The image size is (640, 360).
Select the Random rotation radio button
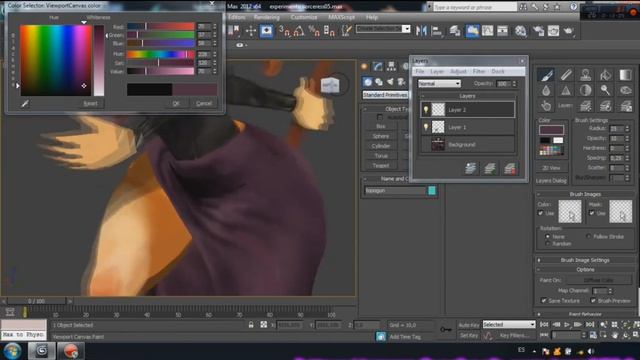[x=548, y=244]
